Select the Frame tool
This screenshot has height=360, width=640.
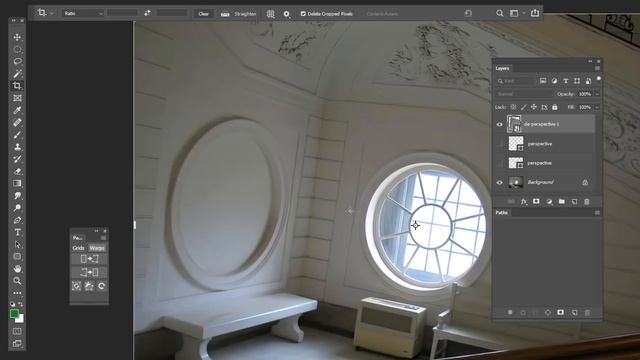[17, 98]
